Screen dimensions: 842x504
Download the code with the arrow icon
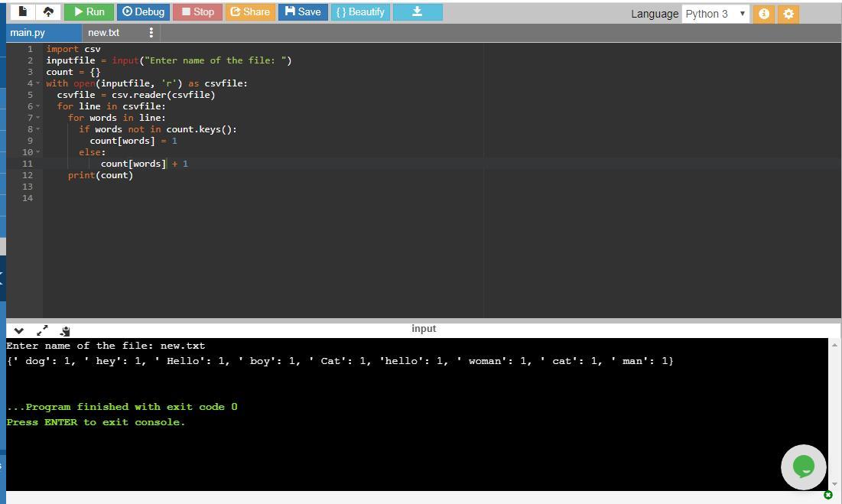click(418, 11)
